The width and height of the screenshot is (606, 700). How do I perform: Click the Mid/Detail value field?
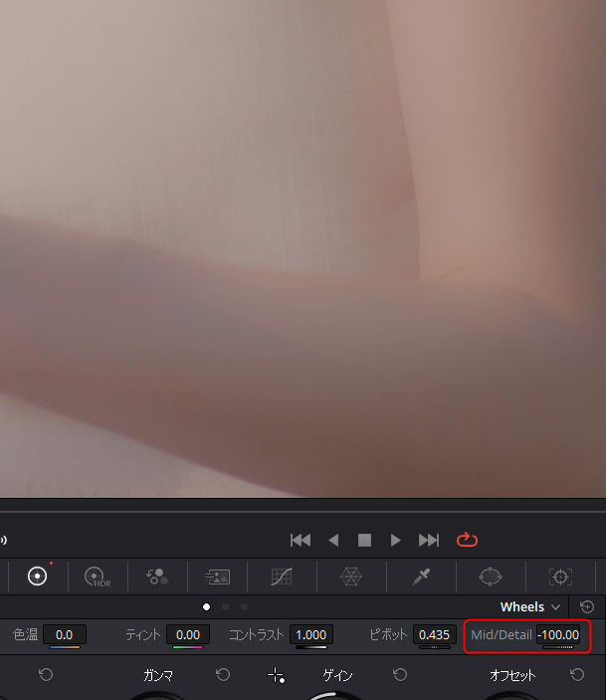point(558,634)
